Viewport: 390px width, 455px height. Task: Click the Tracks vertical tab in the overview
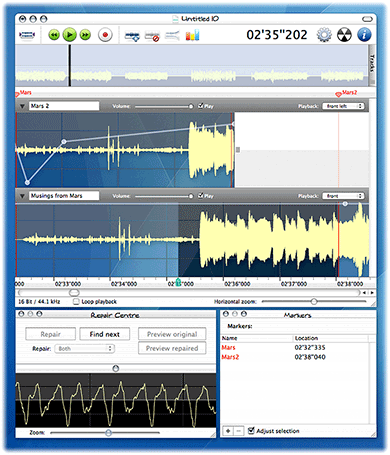[x=372, y=64]
